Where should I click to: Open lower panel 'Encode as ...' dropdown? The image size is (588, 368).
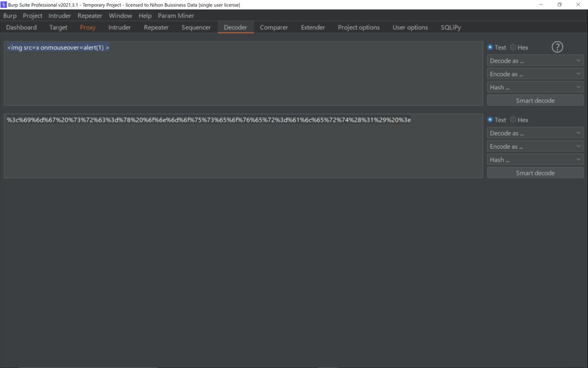click(x=535, y=146)
